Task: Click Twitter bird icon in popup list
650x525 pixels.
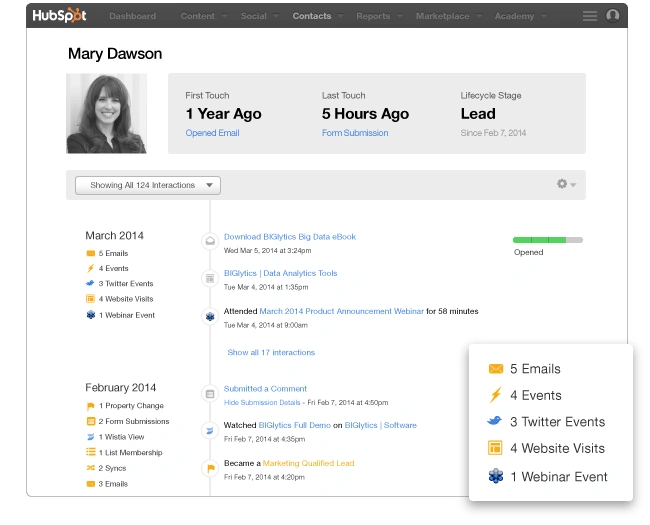Action: [495, 422]
